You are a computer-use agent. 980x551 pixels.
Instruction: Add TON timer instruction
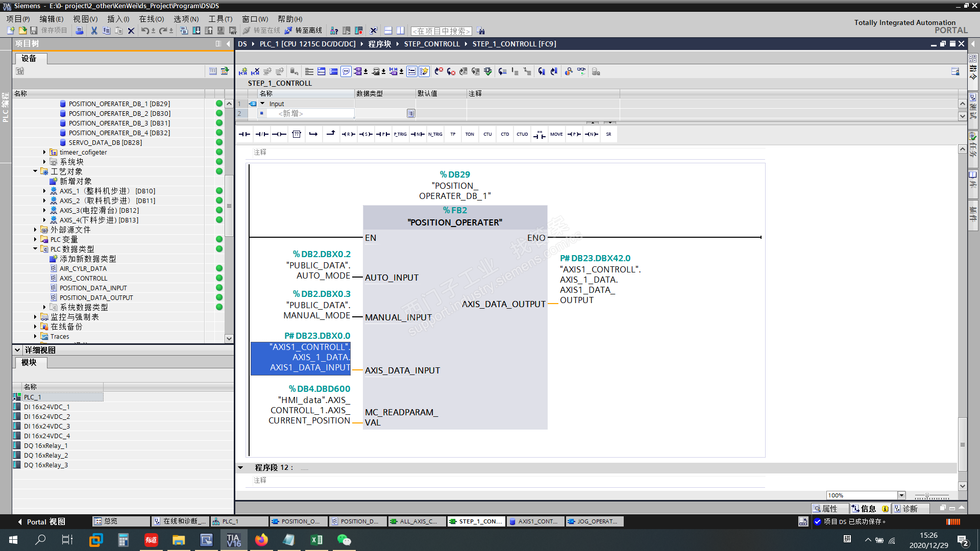470,134
